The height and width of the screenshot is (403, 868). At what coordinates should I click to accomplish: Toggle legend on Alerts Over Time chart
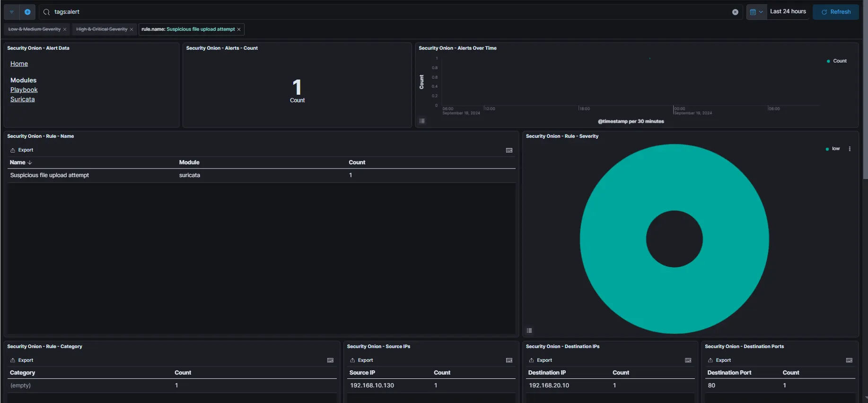422,121
